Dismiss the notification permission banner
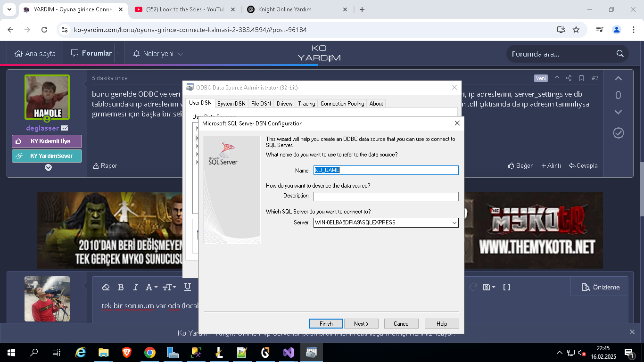This screenshot has width=644, height=362. pos(632,332)
